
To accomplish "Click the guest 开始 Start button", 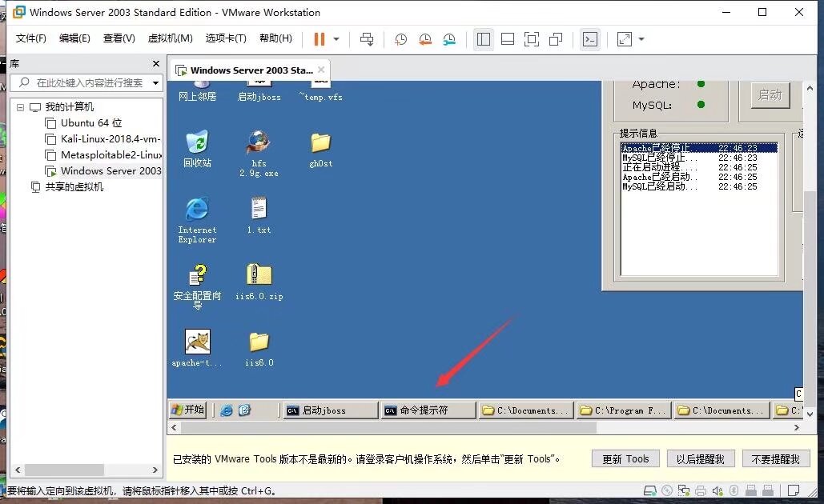I will 188,410.
